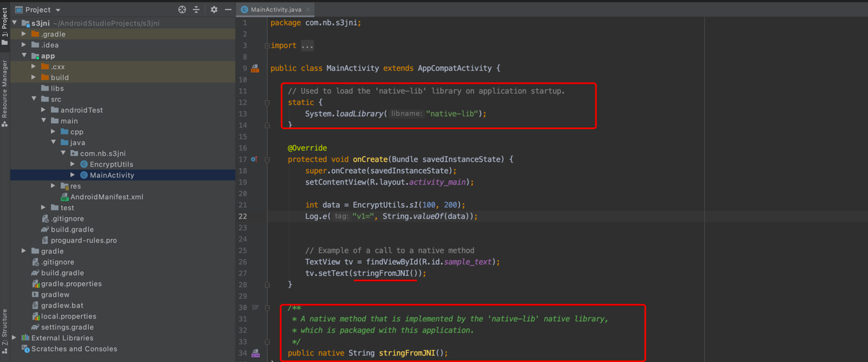
Task: Collapse the src folder
Action: point(34,99)
